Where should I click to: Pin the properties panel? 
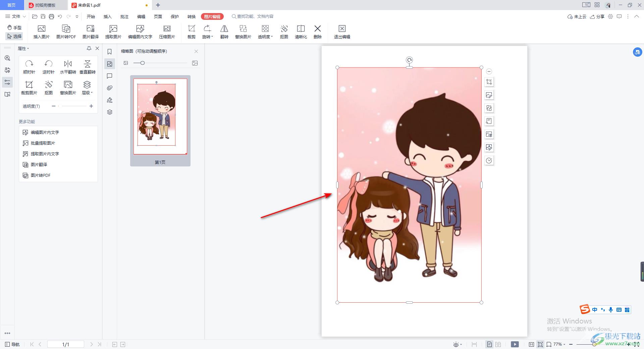[x=89, y=48]
